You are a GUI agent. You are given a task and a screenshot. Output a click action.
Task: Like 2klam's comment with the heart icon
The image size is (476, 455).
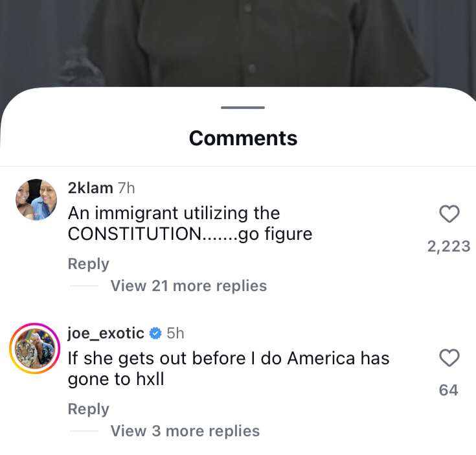(x=449, y=214)
